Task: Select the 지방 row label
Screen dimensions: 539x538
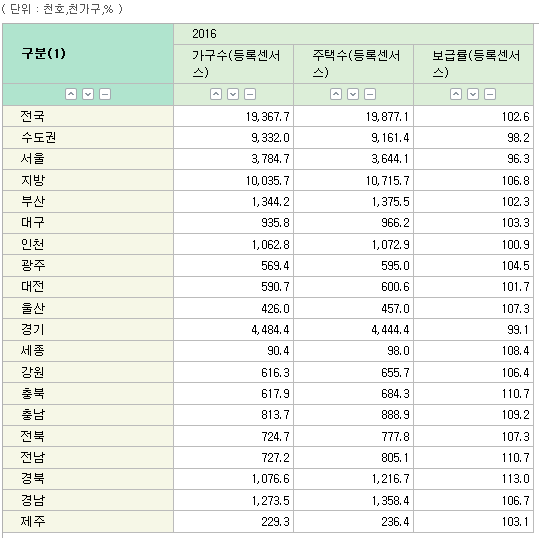Action: point(33,180)
